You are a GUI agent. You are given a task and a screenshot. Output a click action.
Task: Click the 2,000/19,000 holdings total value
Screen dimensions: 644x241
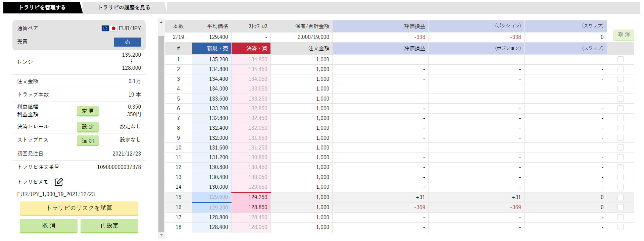pyautogui.click(x=313, y=37)
